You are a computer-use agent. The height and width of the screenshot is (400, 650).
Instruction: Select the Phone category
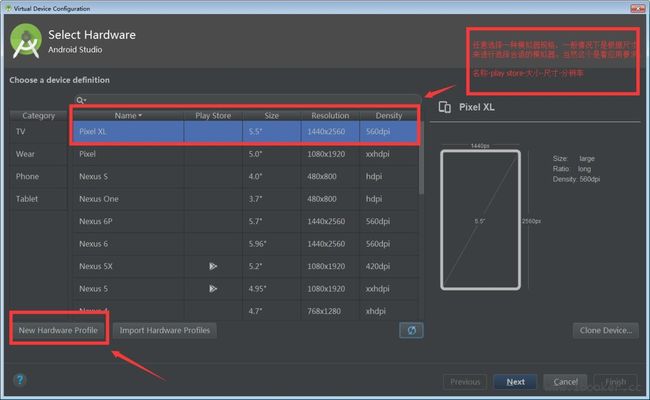point(38,177)
